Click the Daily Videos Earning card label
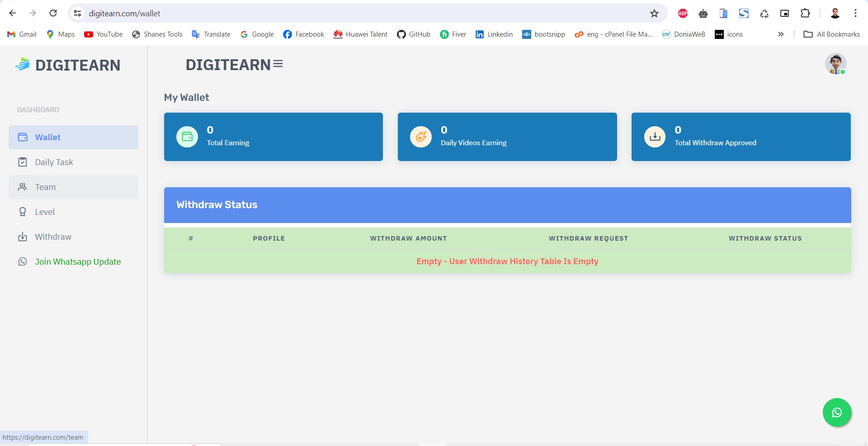This screenshot has height=446, width=868. pos(473,142)
